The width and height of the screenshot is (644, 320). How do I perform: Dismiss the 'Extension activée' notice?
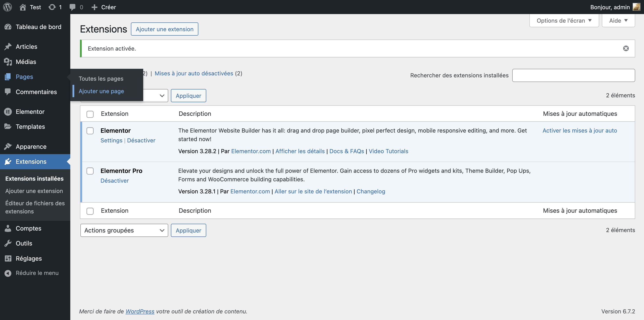tap(626, 48)
